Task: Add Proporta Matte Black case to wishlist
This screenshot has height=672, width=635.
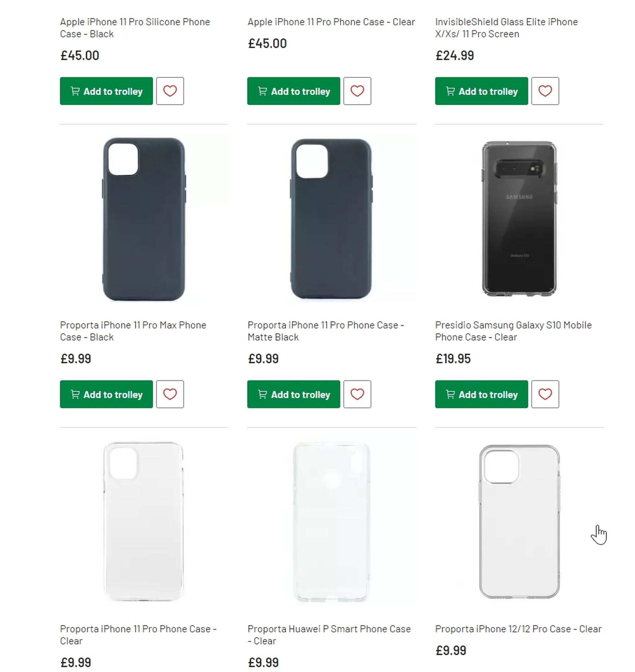Action: pyautogui.click(x=357, y=394)
